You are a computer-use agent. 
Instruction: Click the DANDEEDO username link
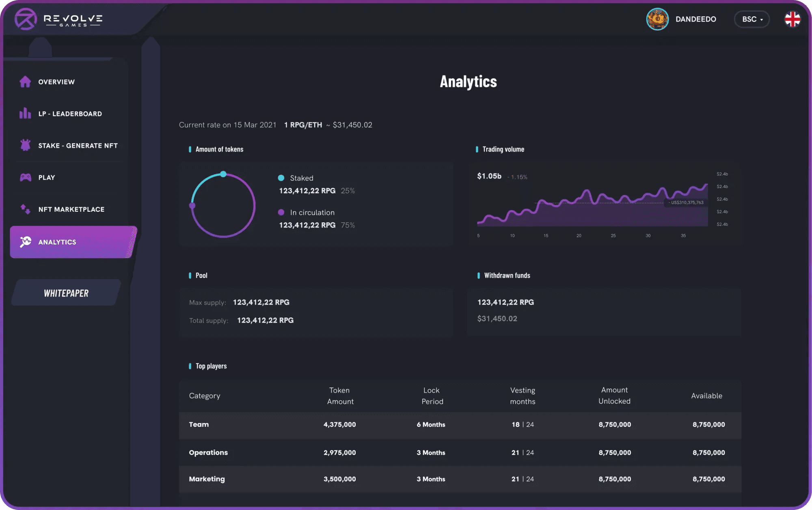pos(695,19)
